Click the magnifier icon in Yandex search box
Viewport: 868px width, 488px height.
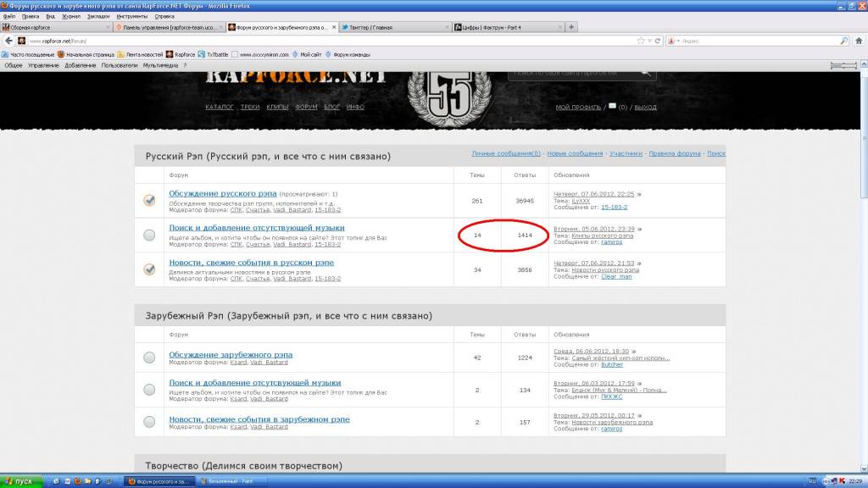pyautogui.click(x=843, y=41)
